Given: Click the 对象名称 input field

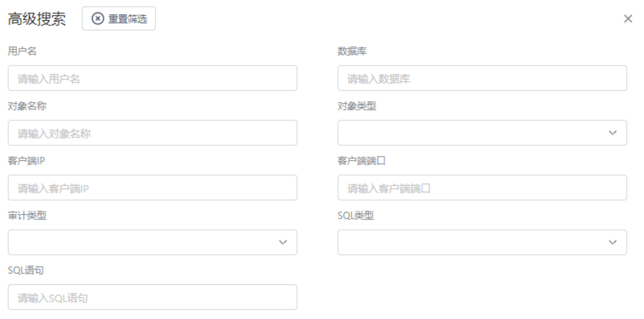Looking at the screenshot, I should click(x=152, y=132).
